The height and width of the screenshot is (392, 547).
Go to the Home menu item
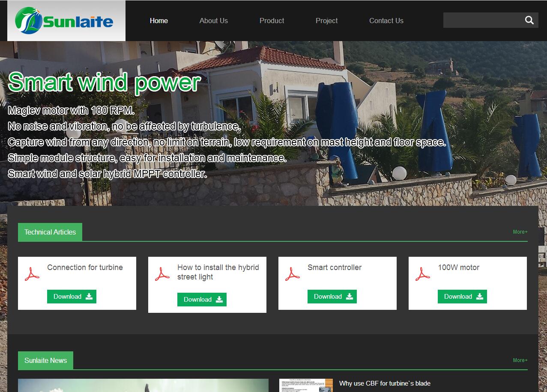(x=158, y=21)
